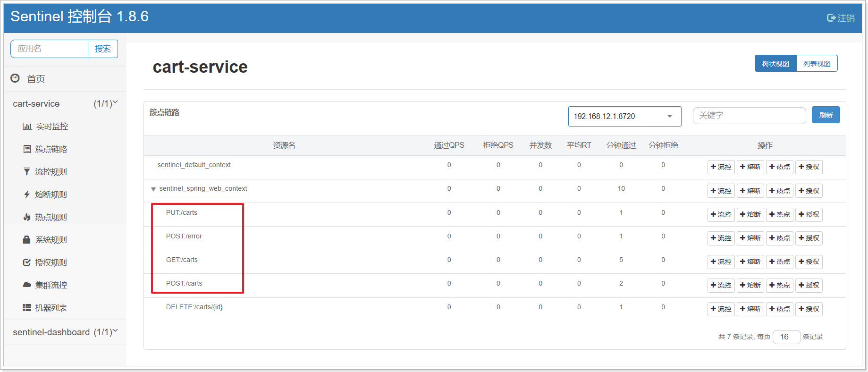
Task: Click the 资源名 column header
Action: click(x=284, y=145)
